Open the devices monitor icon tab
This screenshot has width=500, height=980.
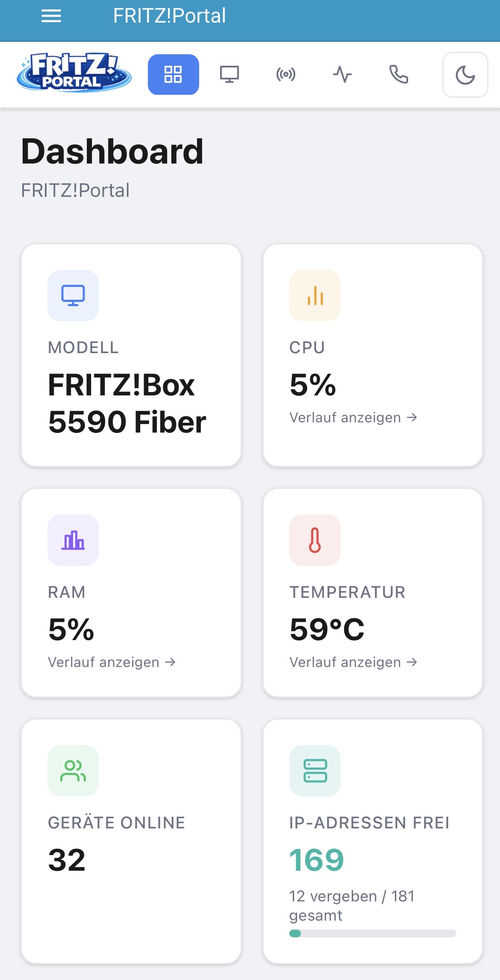coord(229,74)
